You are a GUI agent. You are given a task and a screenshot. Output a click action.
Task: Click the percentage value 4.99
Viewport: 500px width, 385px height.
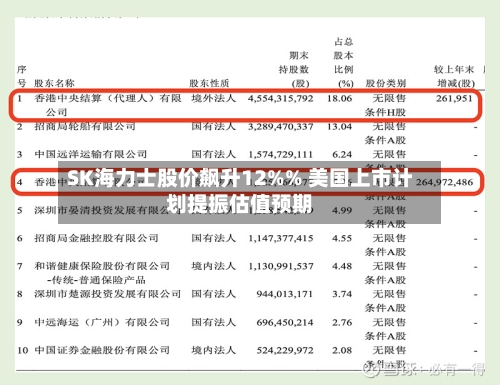coord(342,211)
